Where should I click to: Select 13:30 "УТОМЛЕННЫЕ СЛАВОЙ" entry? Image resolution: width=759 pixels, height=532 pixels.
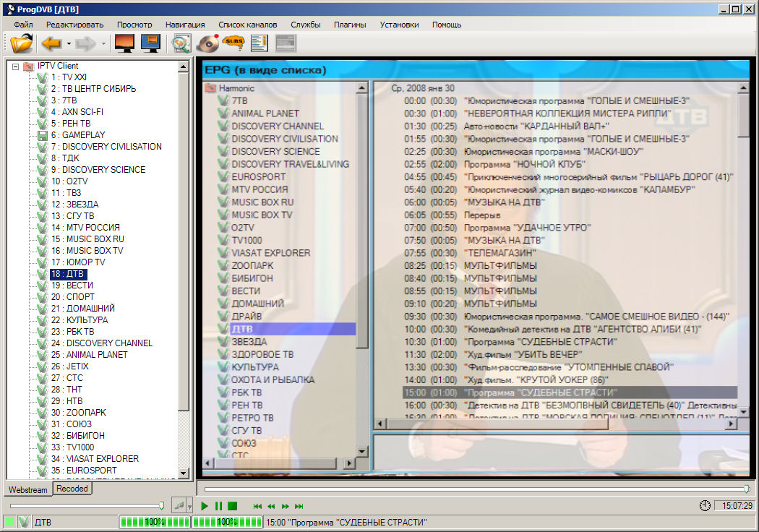coord(539,367)
